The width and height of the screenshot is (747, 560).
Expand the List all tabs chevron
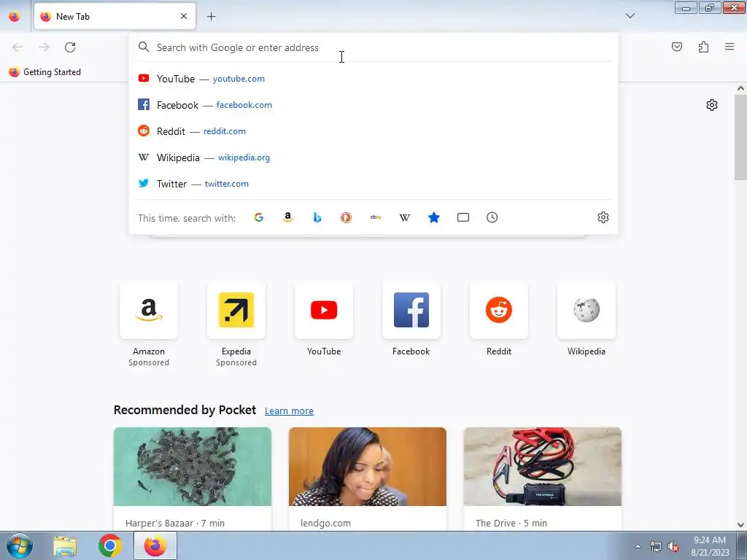coord(630,16)
